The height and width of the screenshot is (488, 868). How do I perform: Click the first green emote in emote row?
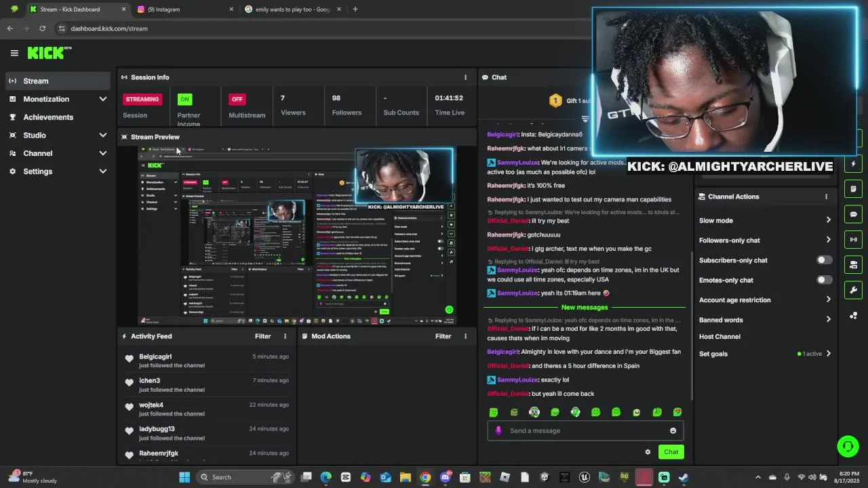(x=494, y=412)
